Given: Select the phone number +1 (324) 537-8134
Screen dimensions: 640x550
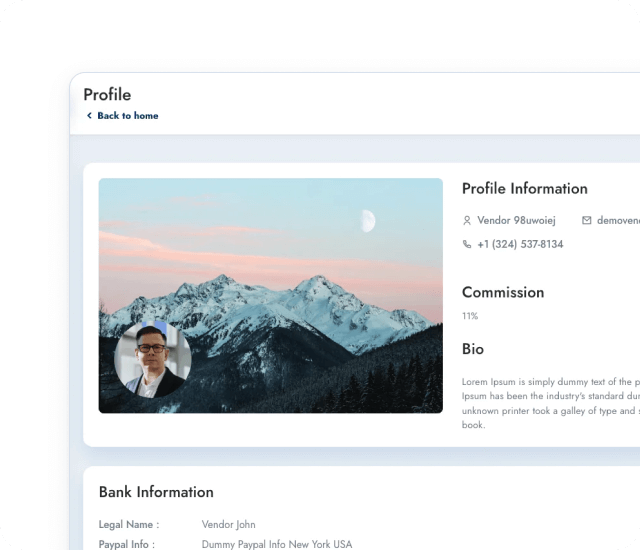Looking at the screenshot, I should (520, 244).
